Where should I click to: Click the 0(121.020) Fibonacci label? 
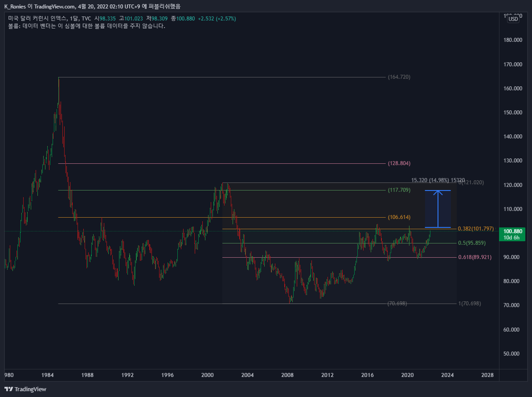tap(471, 182)
